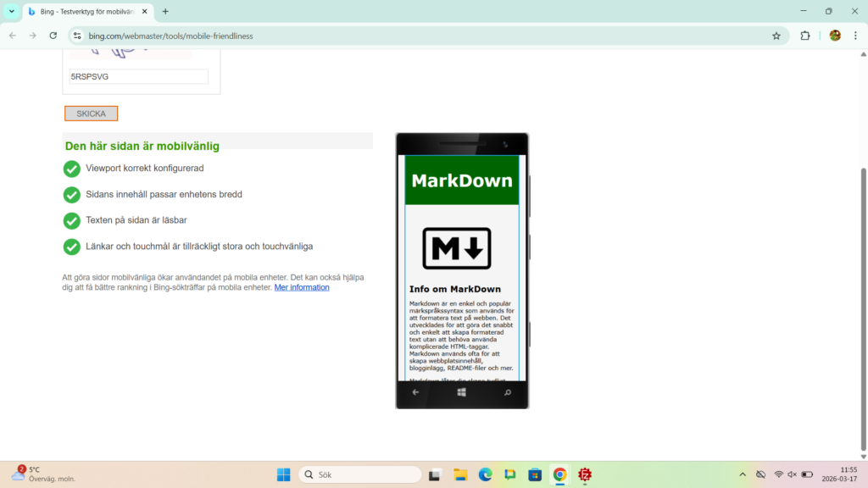Open FileZilla from the taskbar
The width and height of the screenshot is (868, 488).
click(x=585, y=474)
